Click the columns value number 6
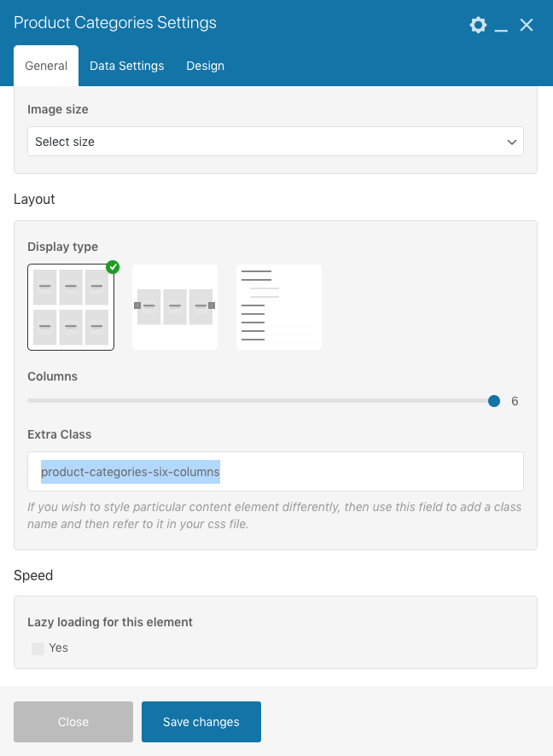Viewport: 553px width, 756px height. pyautogui.click(x=515, y=401)
